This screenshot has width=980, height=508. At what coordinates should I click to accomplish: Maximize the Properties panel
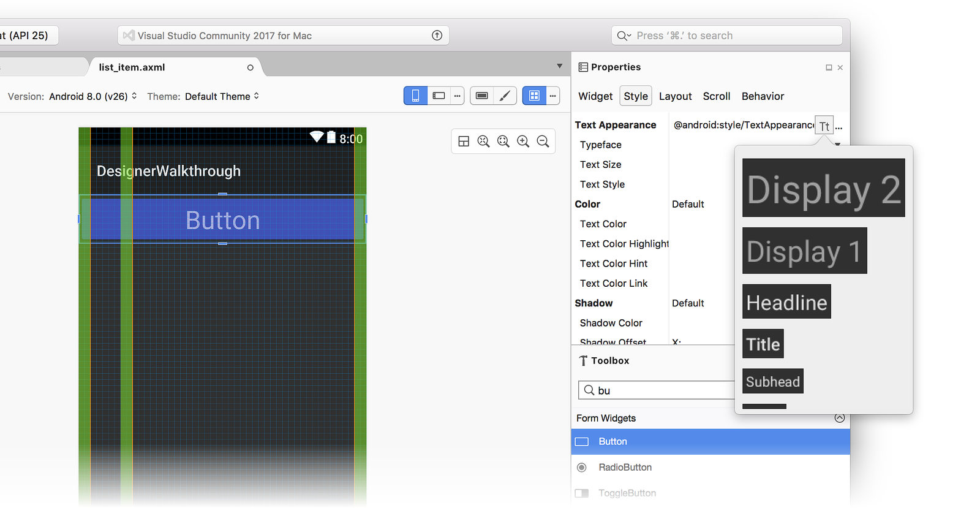coord(829,67)
